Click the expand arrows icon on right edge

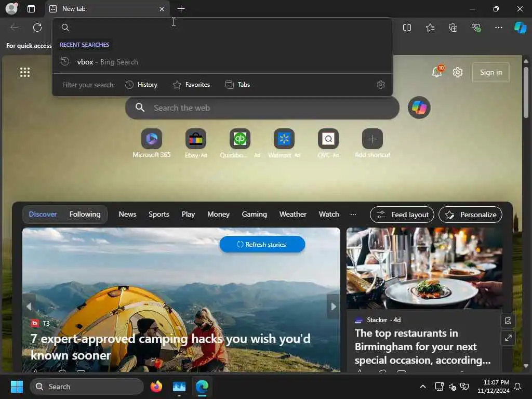pyautogui.click(x=508, y=338)
